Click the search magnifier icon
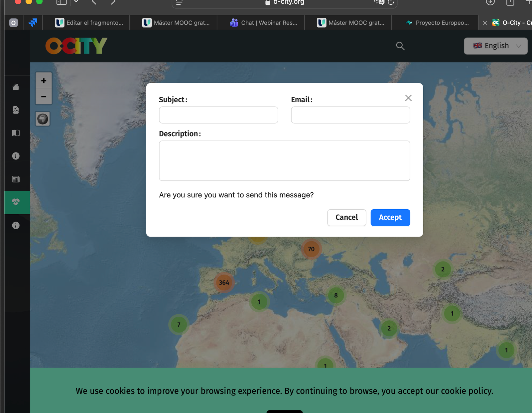 click(x=400, y=46)
